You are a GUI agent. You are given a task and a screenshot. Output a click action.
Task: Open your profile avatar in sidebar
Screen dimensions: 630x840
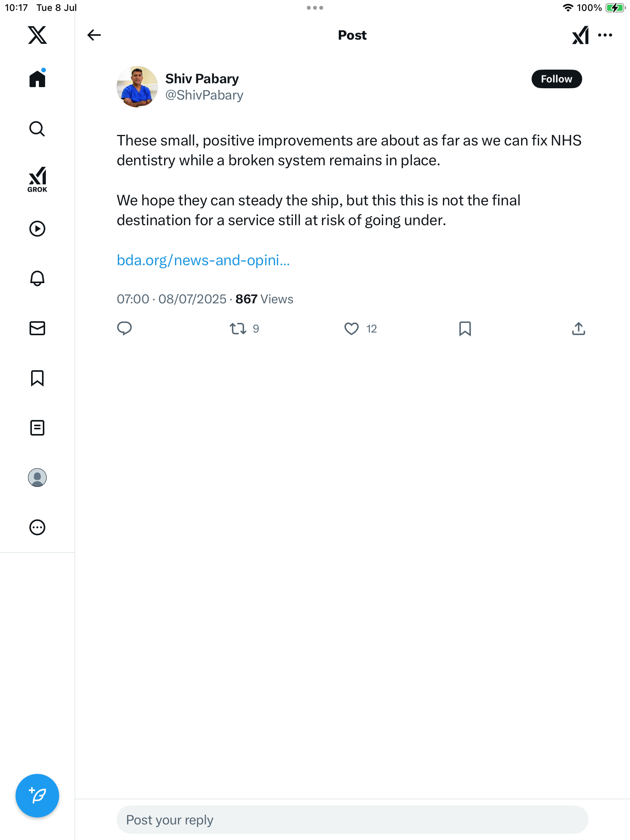coord(37,478)
